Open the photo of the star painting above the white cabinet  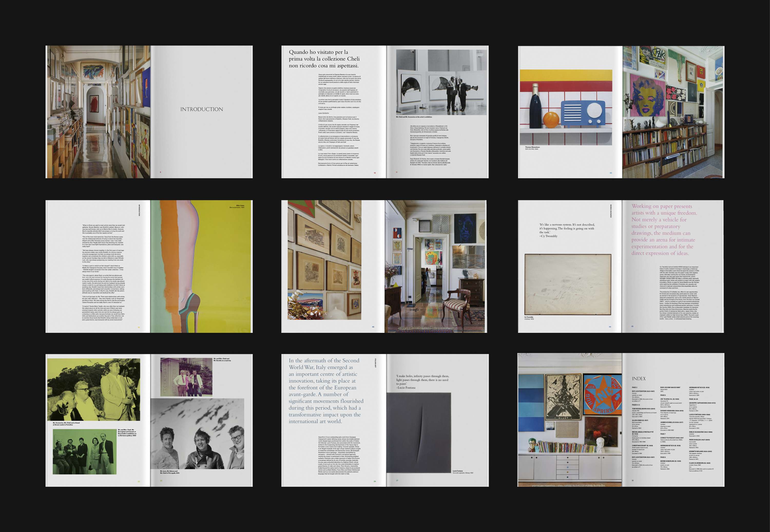tap(570, 420)
